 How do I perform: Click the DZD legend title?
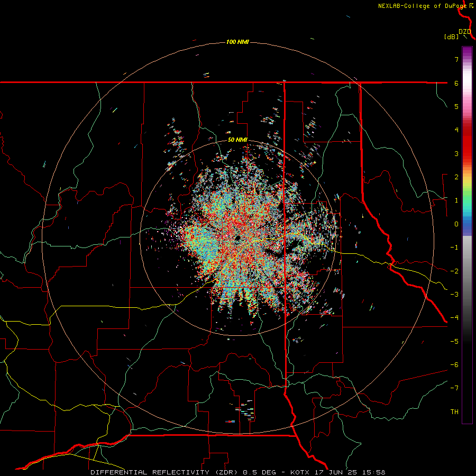point(465,32)
